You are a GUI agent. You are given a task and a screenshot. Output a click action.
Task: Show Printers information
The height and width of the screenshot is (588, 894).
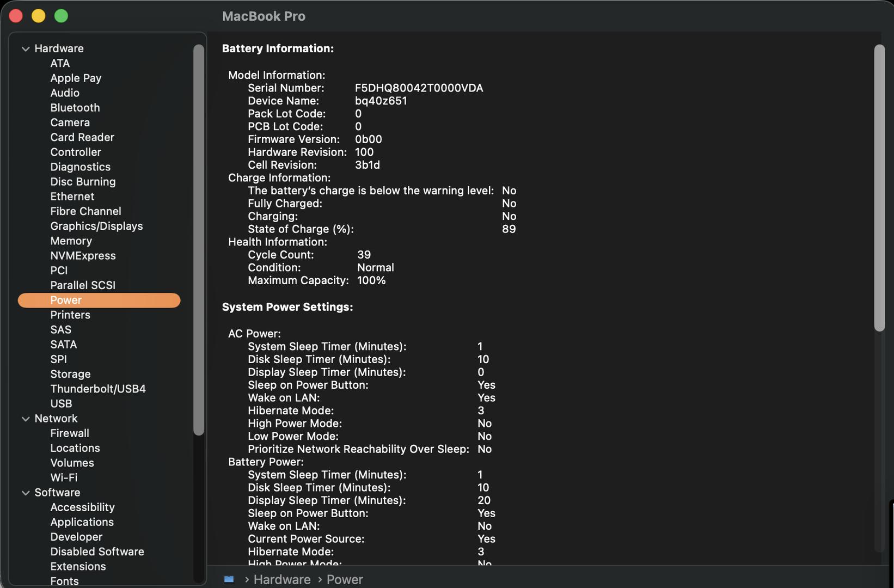(x=70, y=315)
